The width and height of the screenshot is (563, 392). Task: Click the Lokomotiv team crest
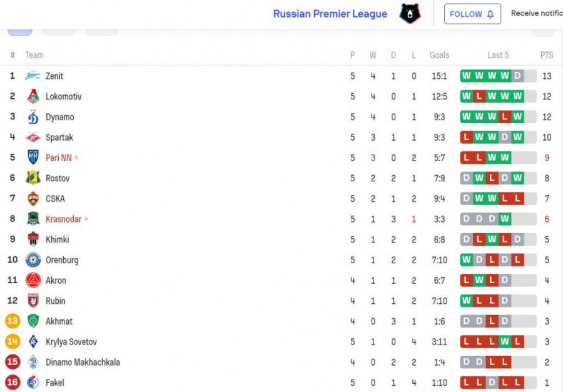[33, 97]
